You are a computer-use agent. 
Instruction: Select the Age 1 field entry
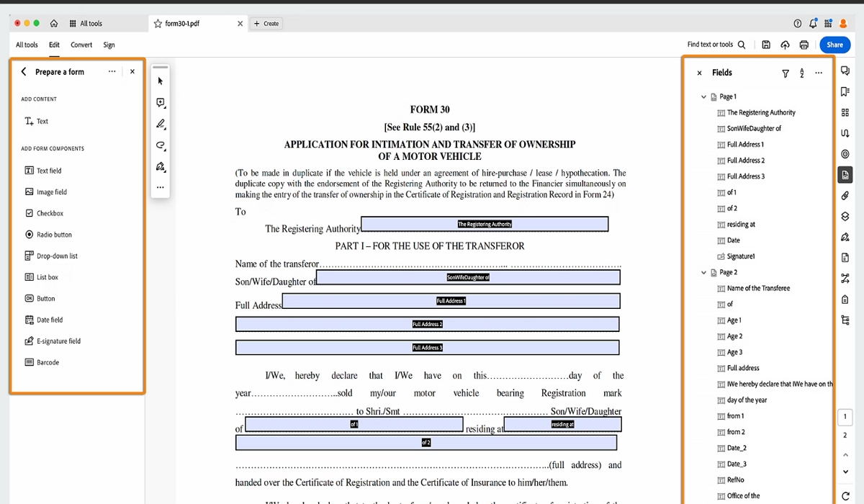[729, 320]
